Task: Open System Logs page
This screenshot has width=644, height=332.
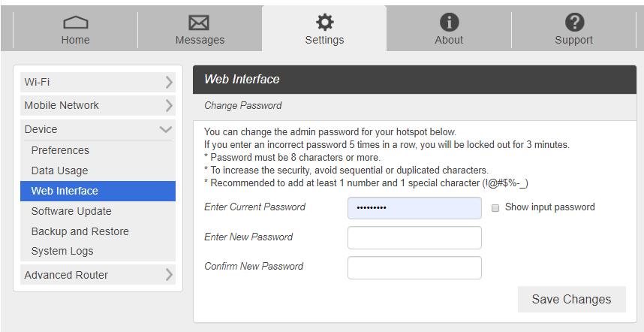Action: point(62,251)
